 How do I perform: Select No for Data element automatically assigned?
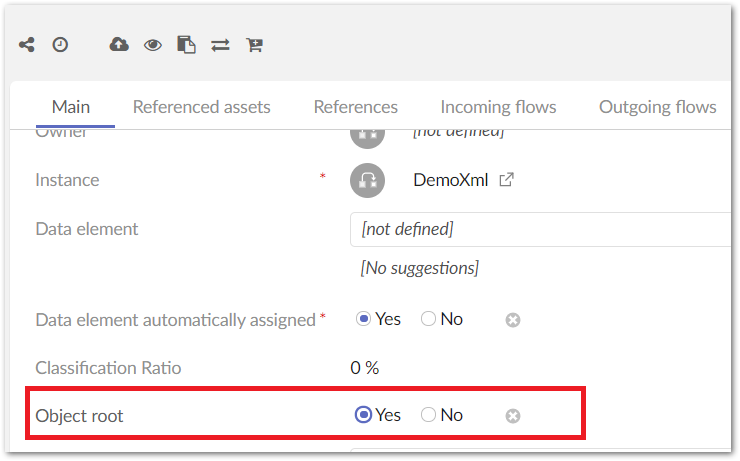coord(429,319)
